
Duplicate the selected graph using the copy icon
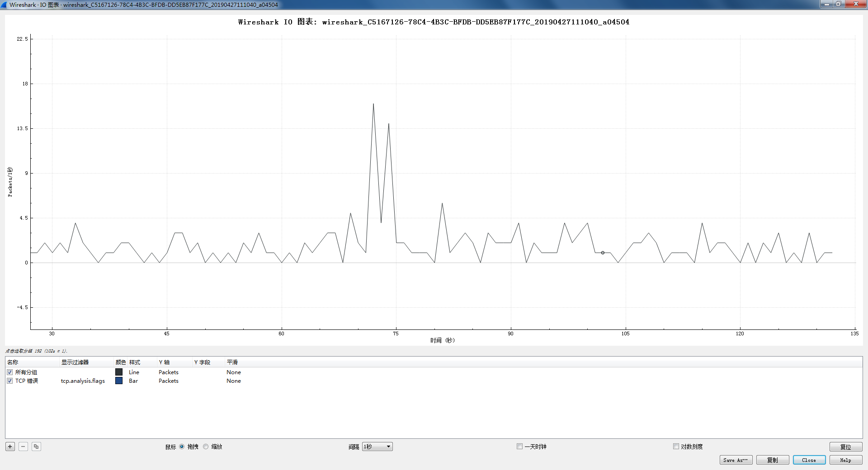click(36, 446)
